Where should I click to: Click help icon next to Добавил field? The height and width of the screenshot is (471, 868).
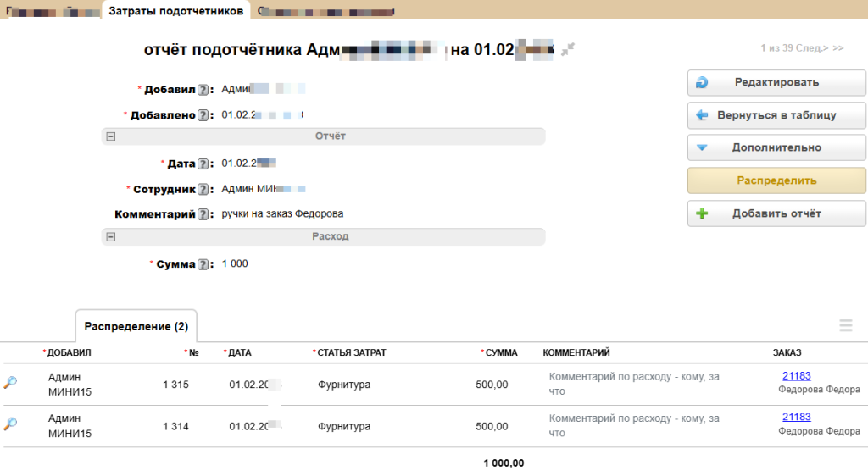point(203,89)
